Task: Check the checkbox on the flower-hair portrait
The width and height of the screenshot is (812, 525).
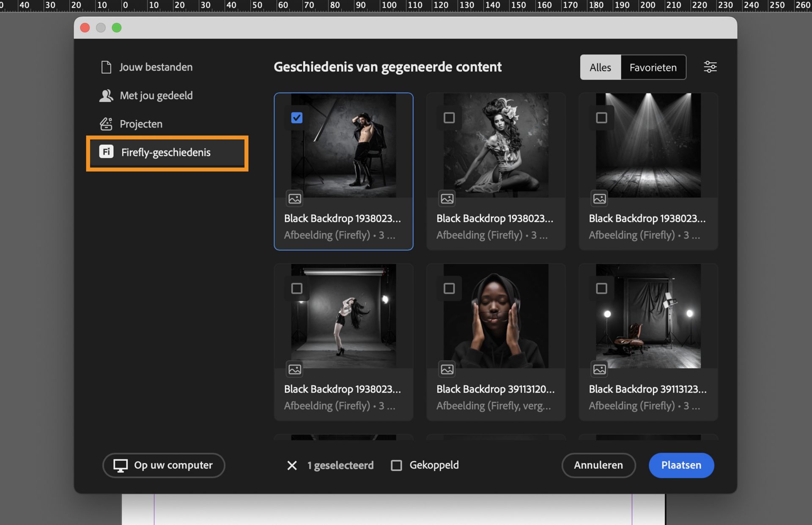Action: pos(449,118)
